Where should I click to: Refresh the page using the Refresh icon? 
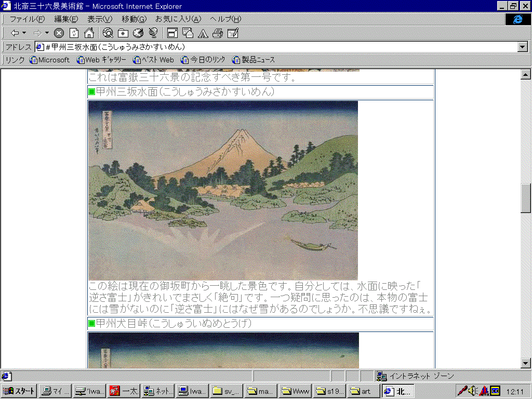click(74, 33)
